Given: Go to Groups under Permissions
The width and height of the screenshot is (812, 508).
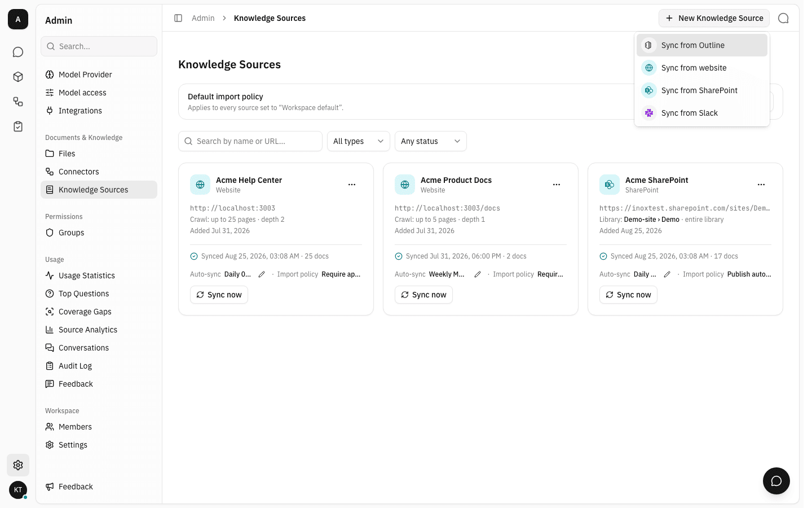Looking at the screenshot, I should 99,233.
